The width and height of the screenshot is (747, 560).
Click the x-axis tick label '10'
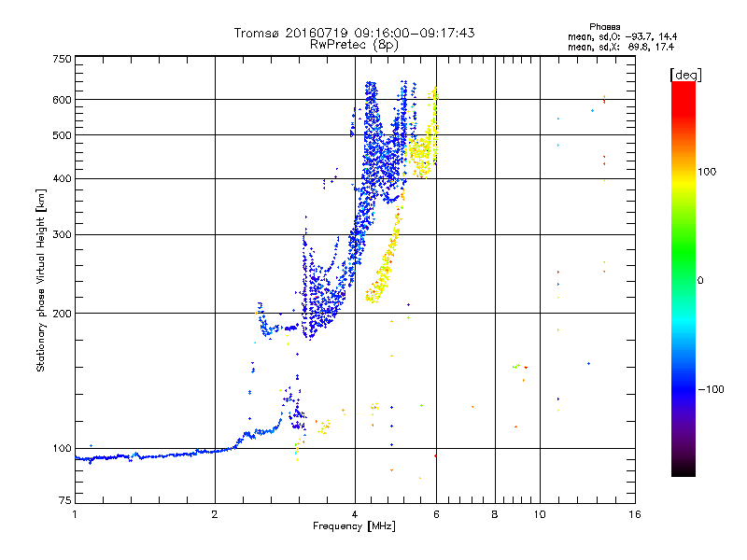point(540,514)
